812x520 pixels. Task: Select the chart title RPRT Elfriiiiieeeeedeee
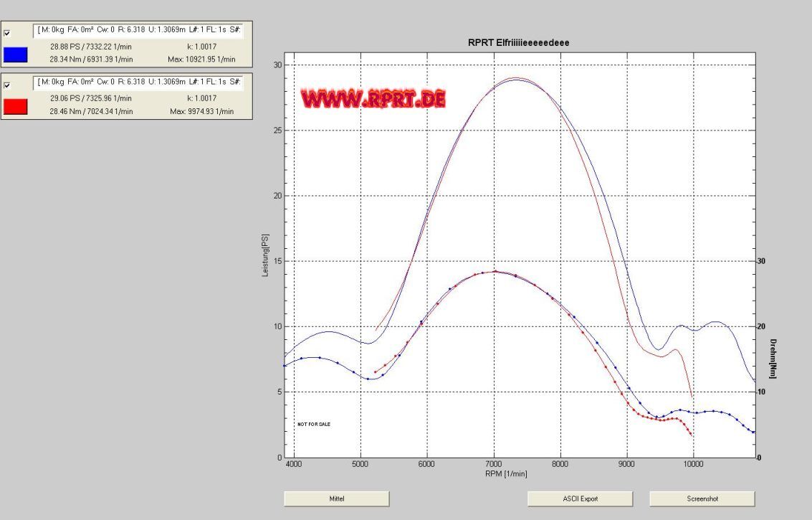coord(518,43)
